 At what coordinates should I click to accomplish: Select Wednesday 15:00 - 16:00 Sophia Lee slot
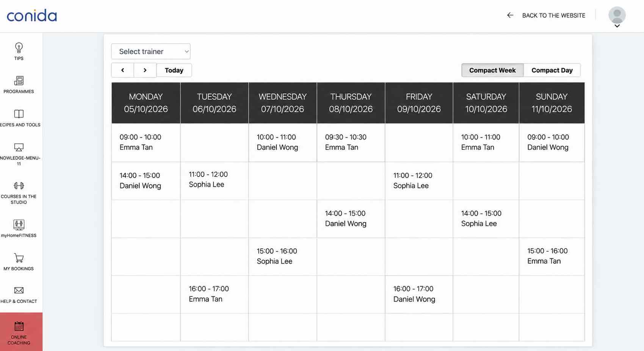click(283, 256)
